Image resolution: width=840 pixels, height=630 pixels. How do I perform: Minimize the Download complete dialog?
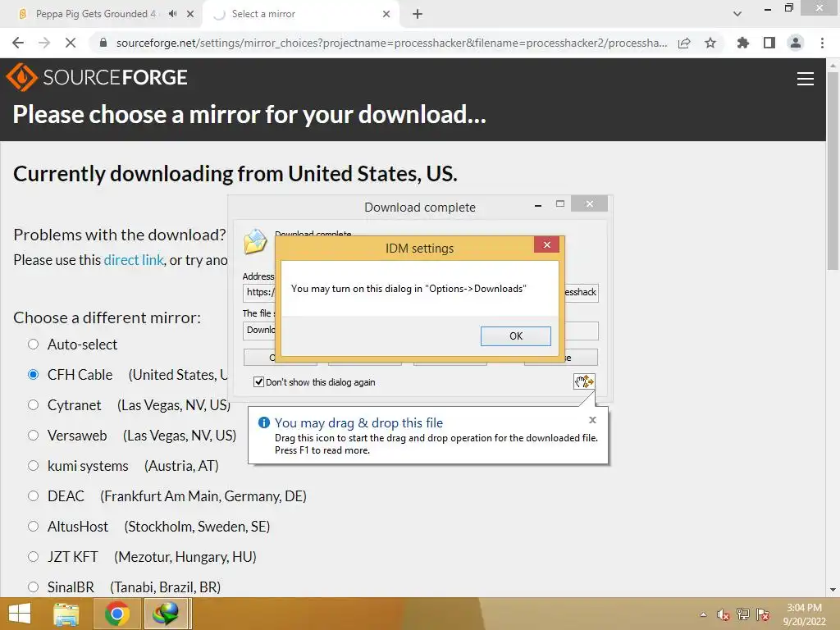[x=537, y=204]
